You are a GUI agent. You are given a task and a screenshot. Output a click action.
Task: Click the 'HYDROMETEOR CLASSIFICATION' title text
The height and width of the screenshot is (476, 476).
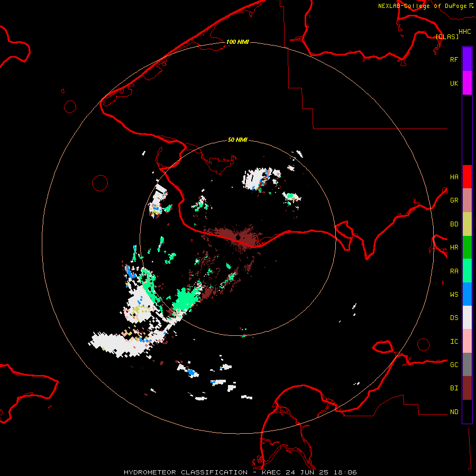pos(186,472)
